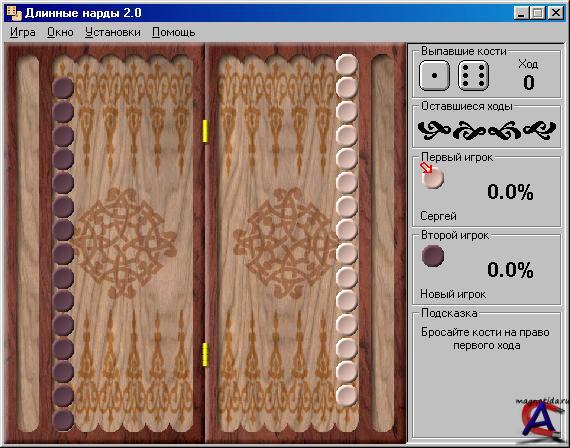Click the bottom white checker in the stack
The height and width of the screenshot is (448, 570).
346,396
